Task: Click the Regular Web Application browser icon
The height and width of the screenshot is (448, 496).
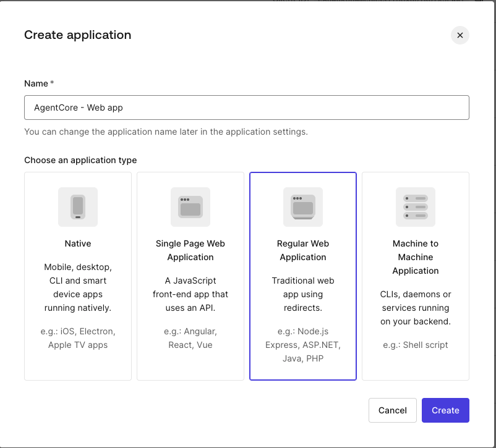Action: tap(302, 207)
